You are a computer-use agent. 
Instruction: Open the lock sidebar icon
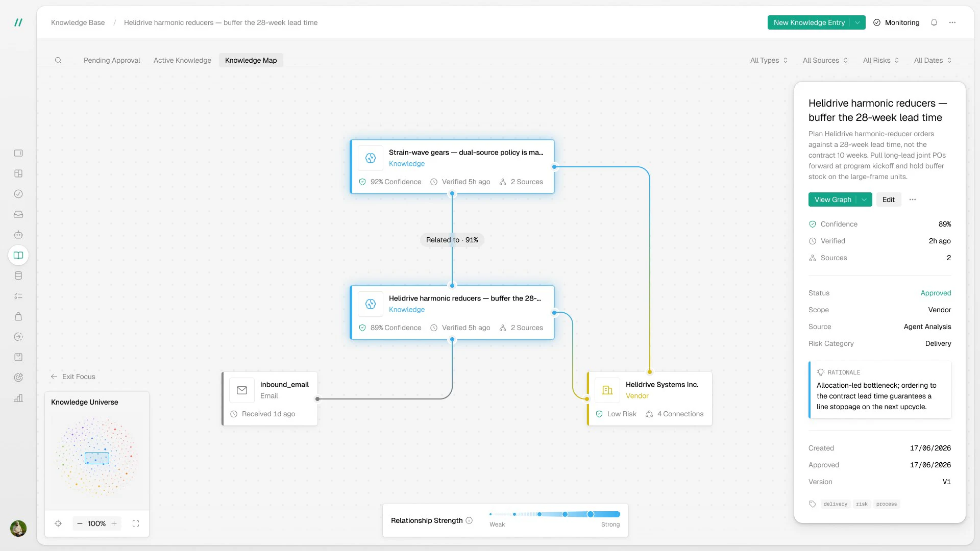18,316
